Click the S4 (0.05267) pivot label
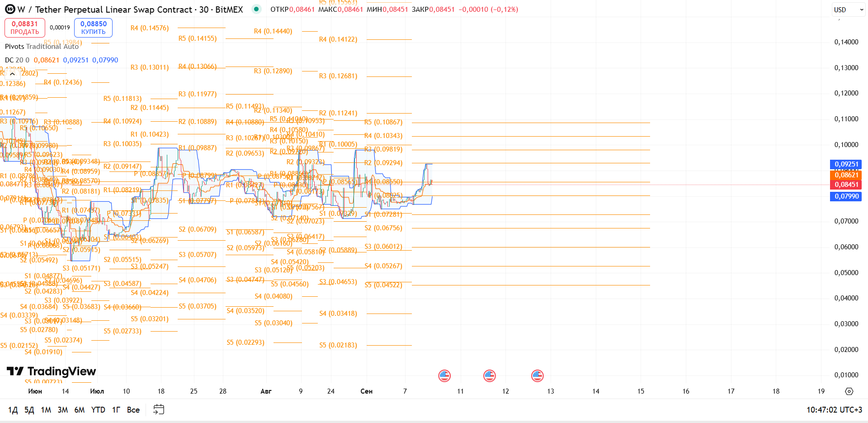This screenshot has height=423, width=868. [x=383, y=266]
